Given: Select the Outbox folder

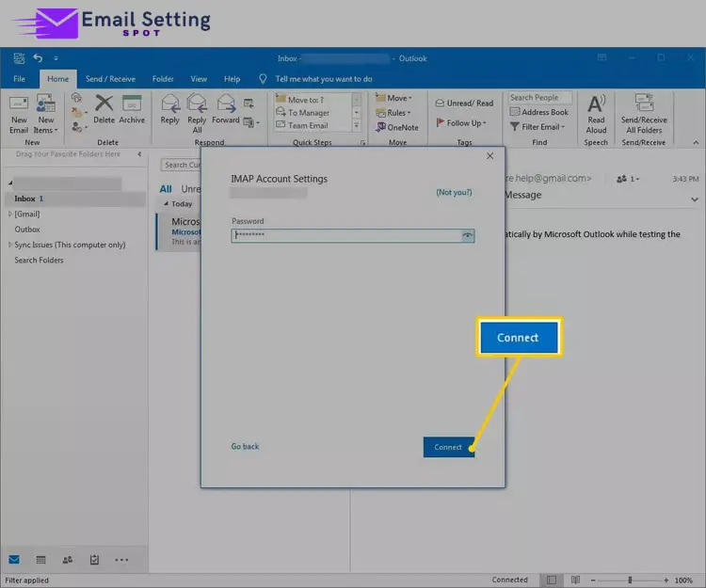Looking at the screenshot, I should [27, 230].
